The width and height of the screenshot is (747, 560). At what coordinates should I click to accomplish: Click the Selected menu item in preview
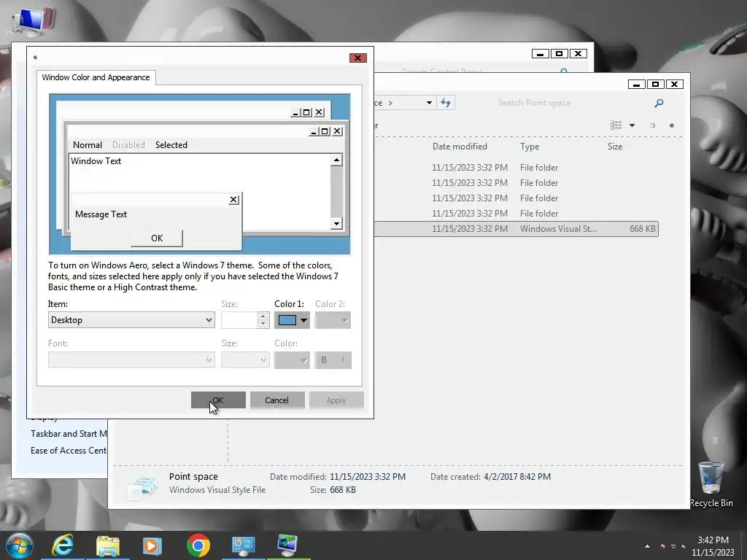(171, 145)
